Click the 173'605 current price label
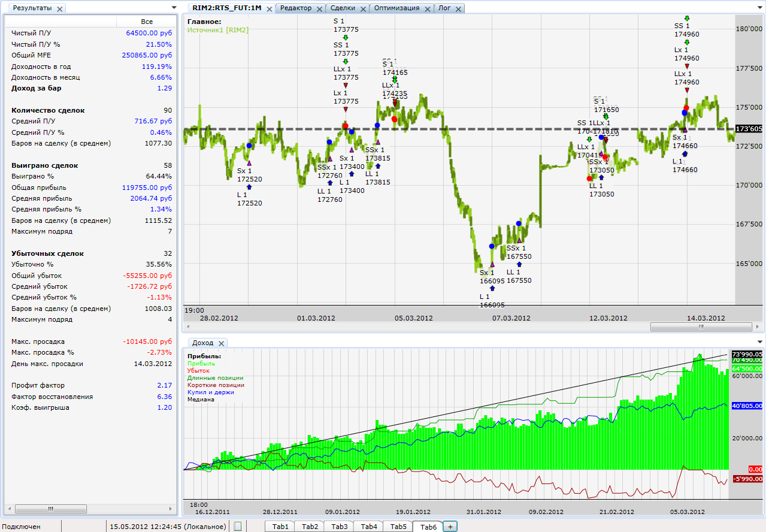The width and height of the screenshot is (766, 532). pos(748,129)
